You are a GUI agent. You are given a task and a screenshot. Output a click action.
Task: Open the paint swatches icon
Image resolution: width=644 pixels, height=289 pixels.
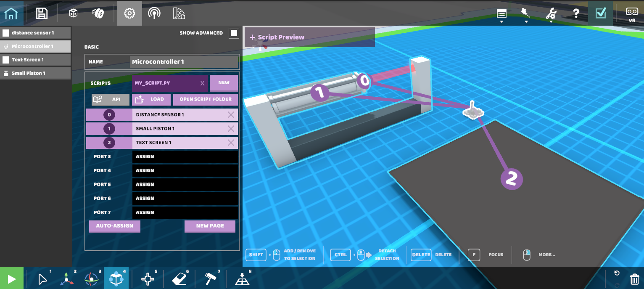coord(179,13)
